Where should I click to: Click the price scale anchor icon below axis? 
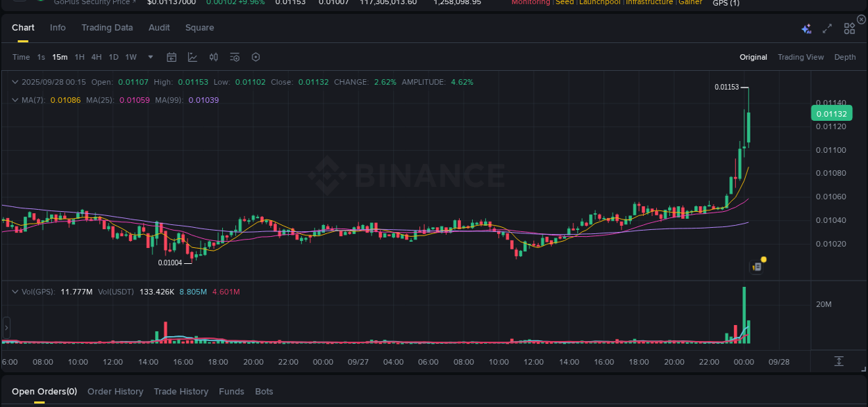838,361
